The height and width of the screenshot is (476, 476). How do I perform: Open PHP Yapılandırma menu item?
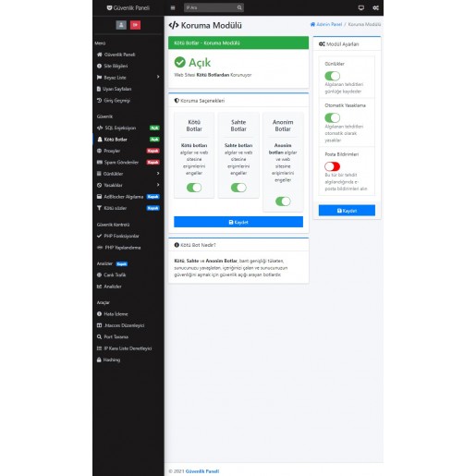(128, 248)
